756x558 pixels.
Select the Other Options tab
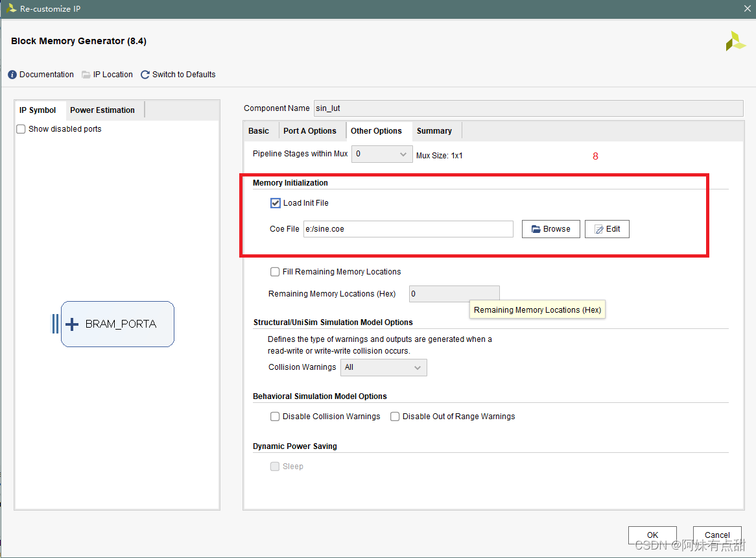point(376,131)
